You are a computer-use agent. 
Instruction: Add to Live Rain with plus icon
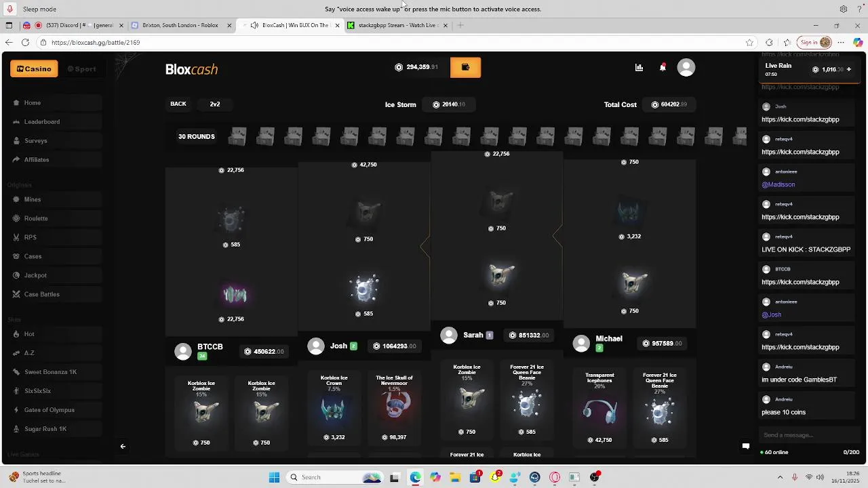(848, 69)
